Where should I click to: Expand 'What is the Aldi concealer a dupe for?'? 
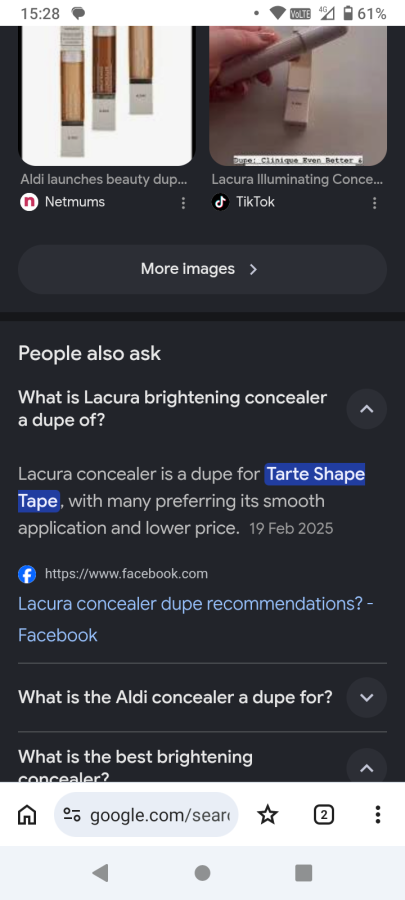(367, 697)
